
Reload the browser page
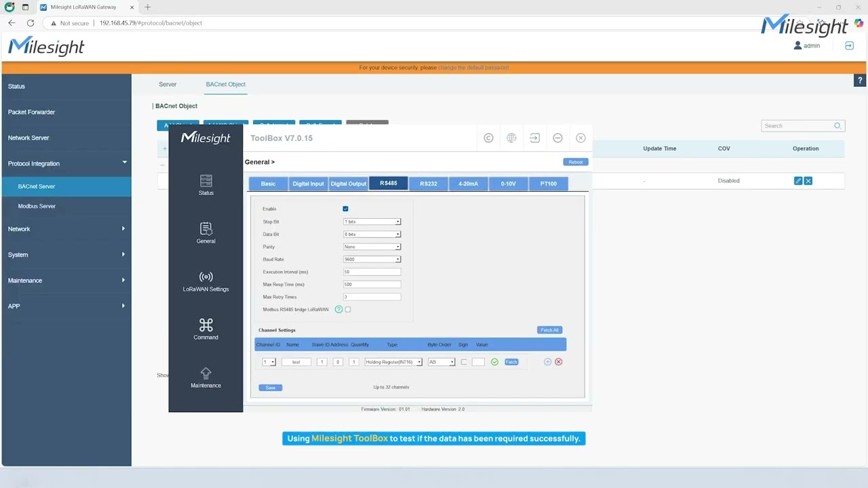pos(31,23)
